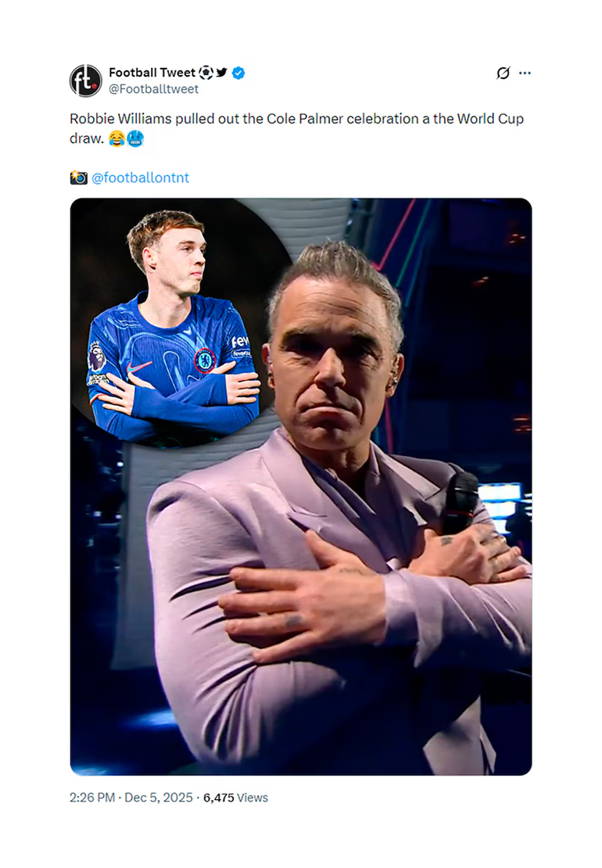Open the Grok slashed-circle icon
This screenshot has height=868, width=602.
pos(503,73)
